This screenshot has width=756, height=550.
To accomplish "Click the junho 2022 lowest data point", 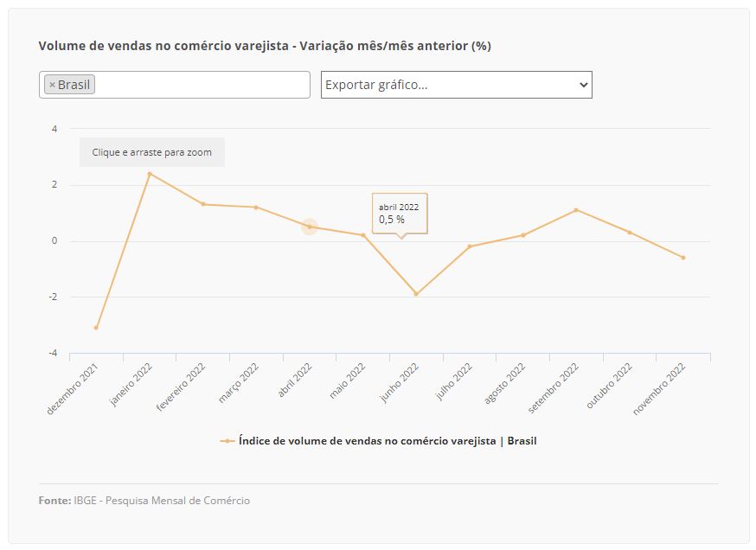I will pyautogui.click(x=416, y=294).
